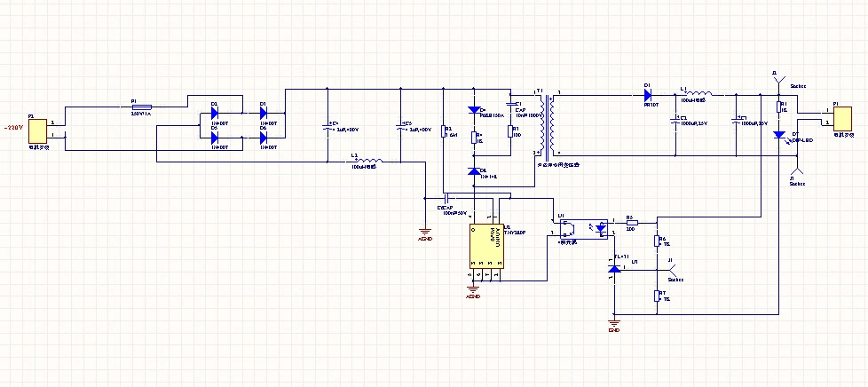Select the lower-right bridge rectifier diode
Viewport: 868px width, 387px height.
pyautogui.click(x=263, y=138)
